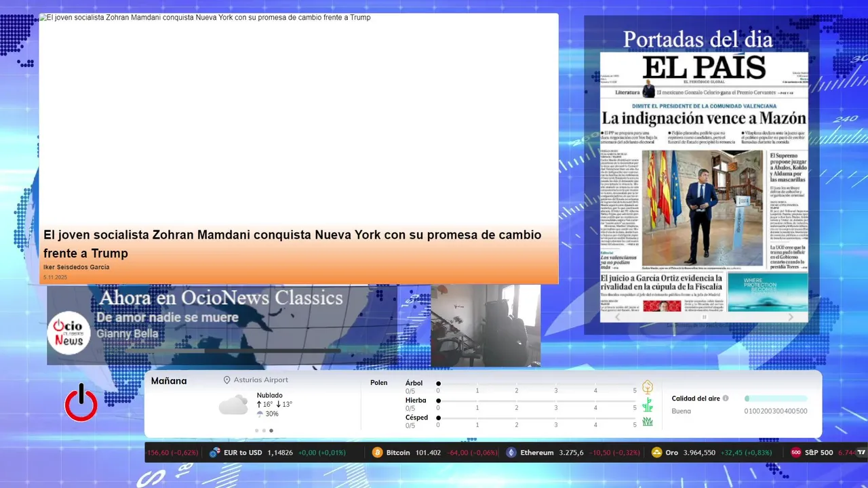Screen dimensions: 868x488
Task: Click the Hierba pollen level slider
Action: [536, 401]
